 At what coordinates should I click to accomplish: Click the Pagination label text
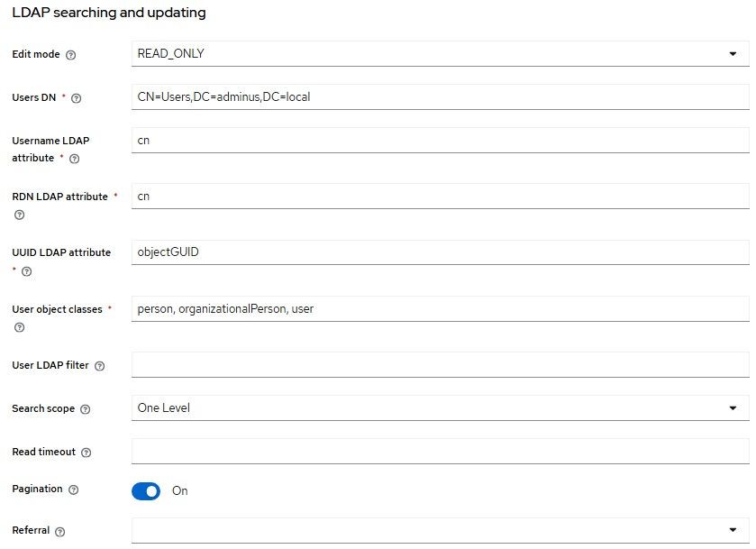[x=37, y=489]
